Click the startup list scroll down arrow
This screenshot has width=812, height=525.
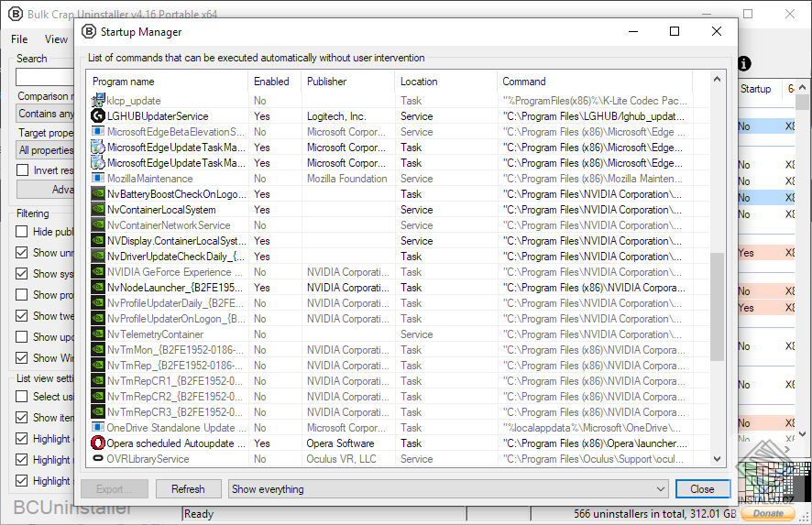click(x=717, y=458)
